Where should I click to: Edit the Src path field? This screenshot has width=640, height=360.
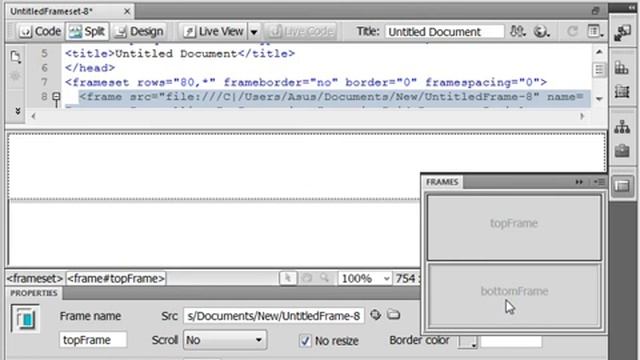point(273,316)
